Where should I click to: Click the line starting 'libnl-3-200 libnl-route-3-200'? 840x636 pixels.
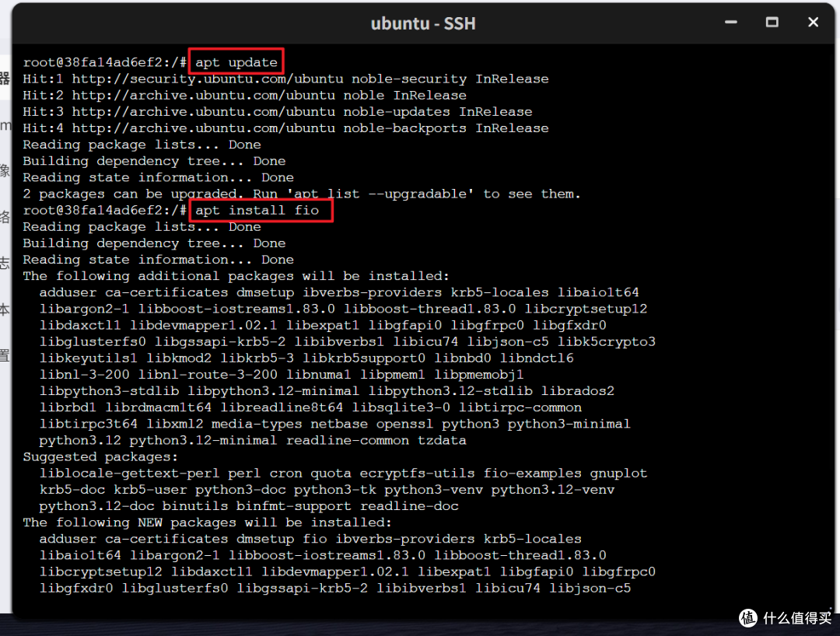(x=282, y=375)
